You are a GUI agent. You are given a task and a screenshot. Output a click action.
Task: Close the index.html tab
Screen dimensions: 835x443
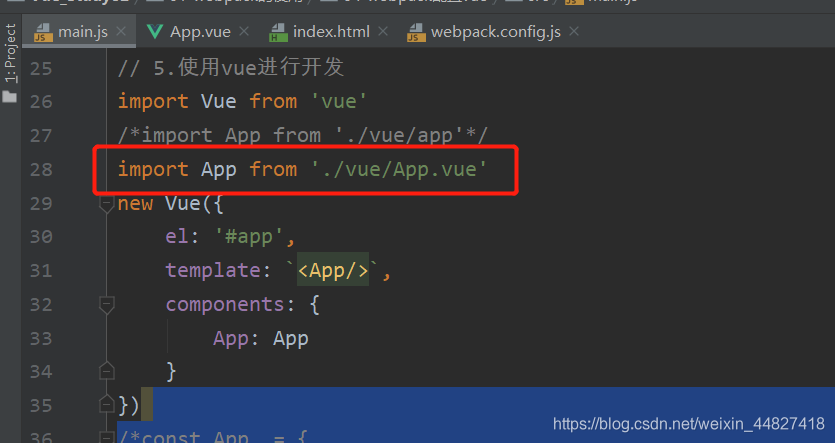click(x=382, y=31)
